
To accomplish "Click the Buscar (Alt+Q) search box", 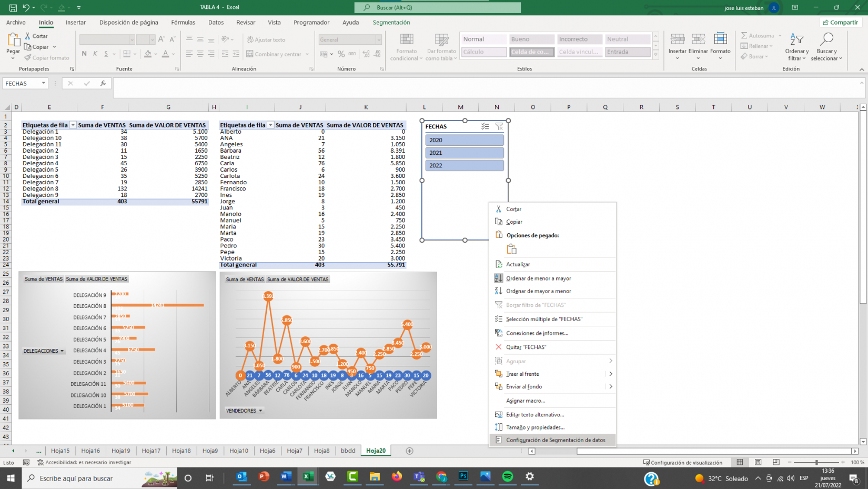I will (437, 7).
